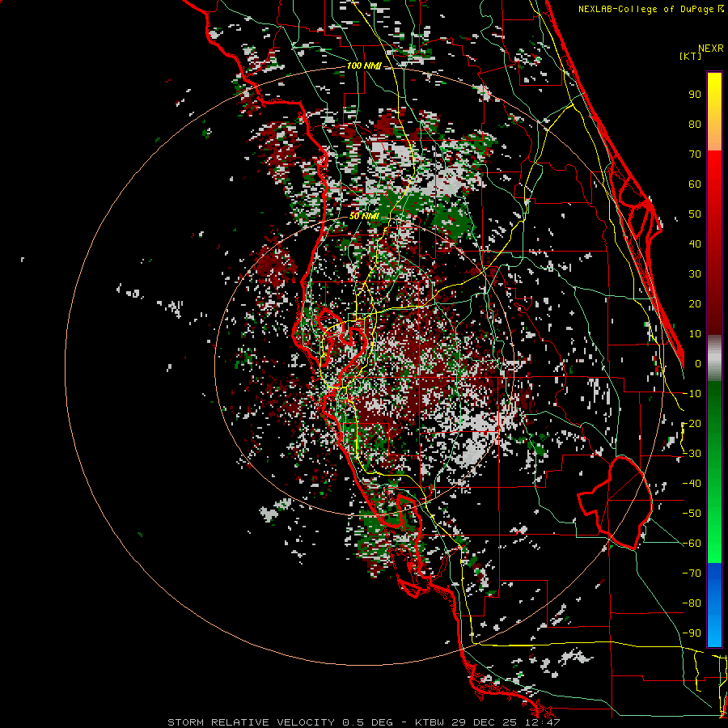This screenshot has height=728, width=728.
Task: Click the NEXLAB-College of DuPage label
Action: coord(647,9)
